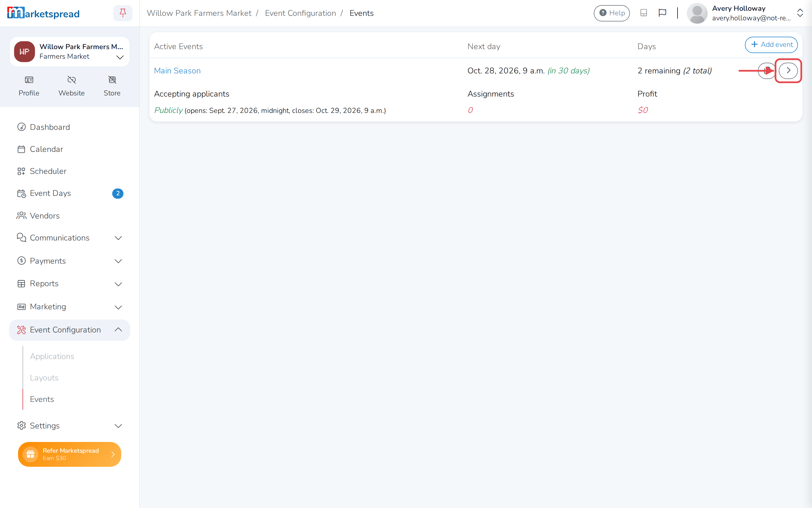Image resolution: width=812 pixels, height=508 pixels.
Task: Click the '0' assignments value
Action: (470, 110)
